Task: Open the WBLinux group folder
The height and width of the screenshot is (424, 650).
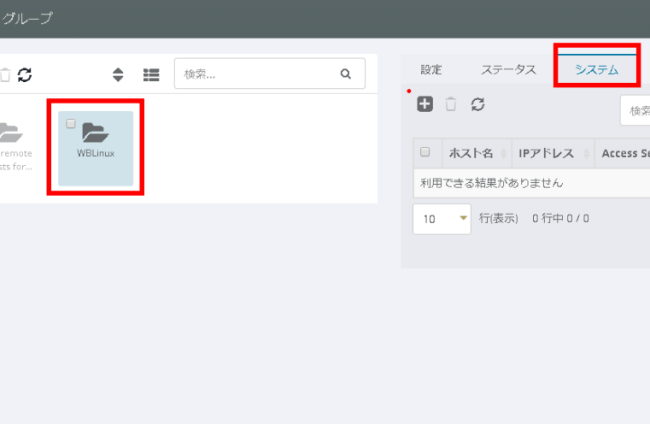Action: (x=96, y=139)
